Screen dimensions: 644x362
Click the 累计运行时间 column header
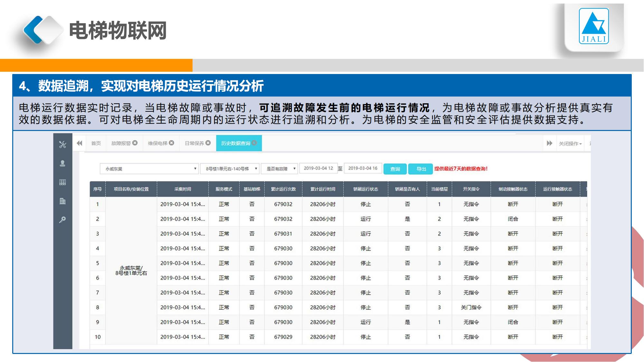click(x=323, y=189)
